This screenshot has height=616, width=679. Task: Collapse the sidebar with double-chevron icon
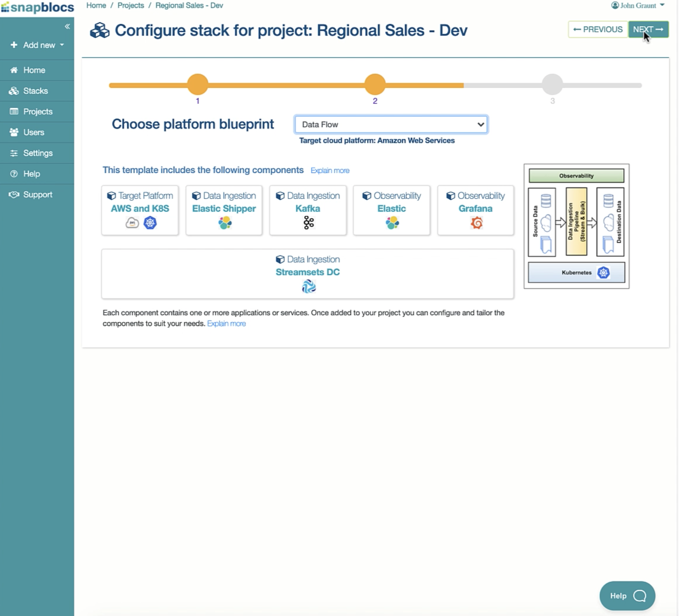click(67, 26)
